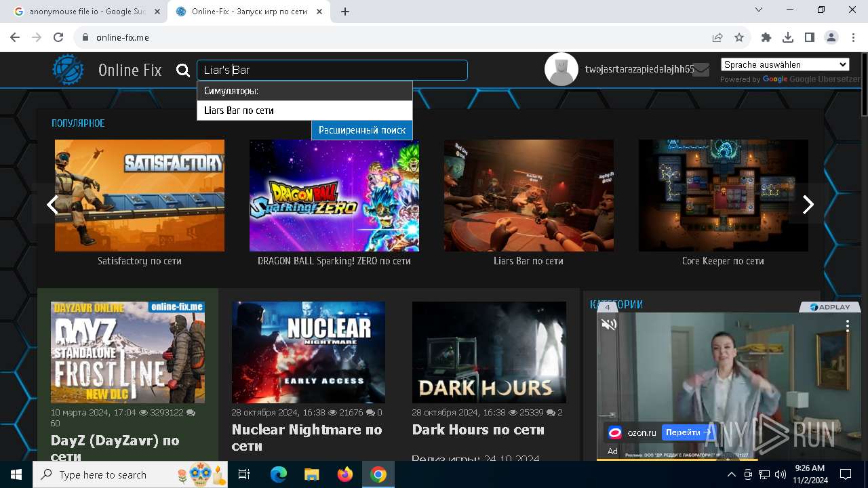
Task: Open Windows Start menu
Action: (x=16, y=474)
